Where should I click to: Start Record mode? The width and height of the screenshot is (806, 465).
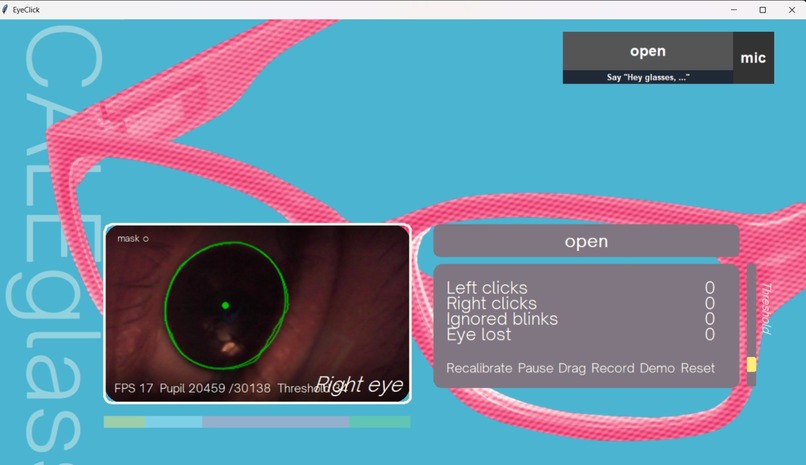point(612,368)
